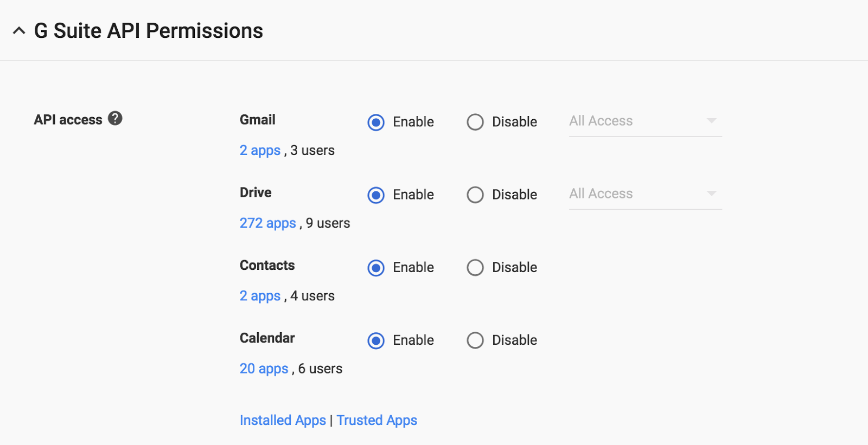Viewport: 868px width, 445px height.
Task: Select Enable for Drive API access
Action: pyautogui.click(x=376, y=195)
